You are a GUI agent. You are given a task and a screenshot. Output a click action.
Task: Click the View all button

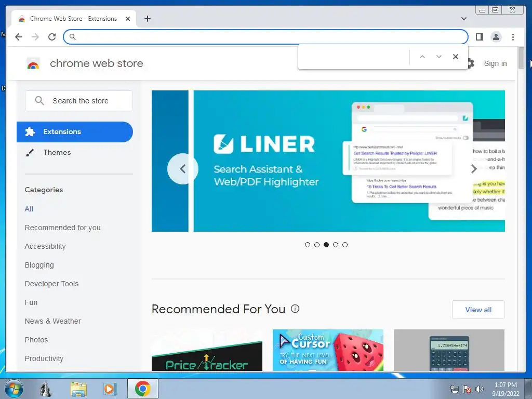click(x=478, y=310)
